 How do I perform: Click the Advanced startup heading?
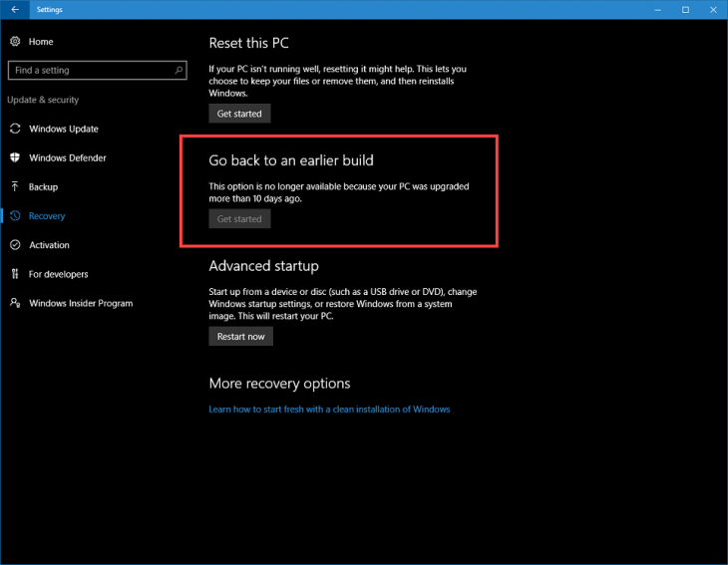click(263, 266)
